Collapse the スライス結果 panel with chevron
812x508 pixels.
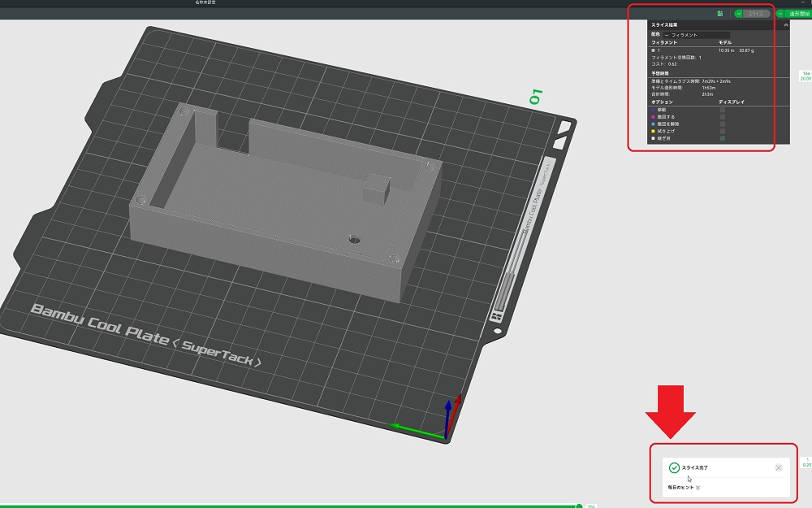[785, 25]
